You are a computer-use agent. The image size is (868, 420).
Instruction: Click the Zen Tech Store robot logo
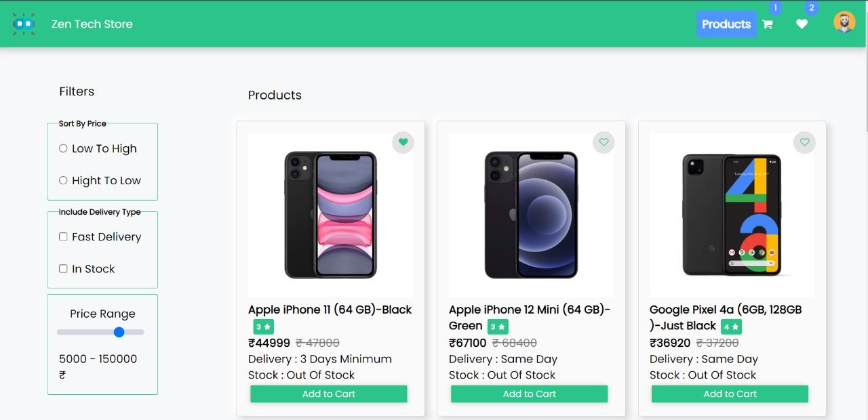24,24
